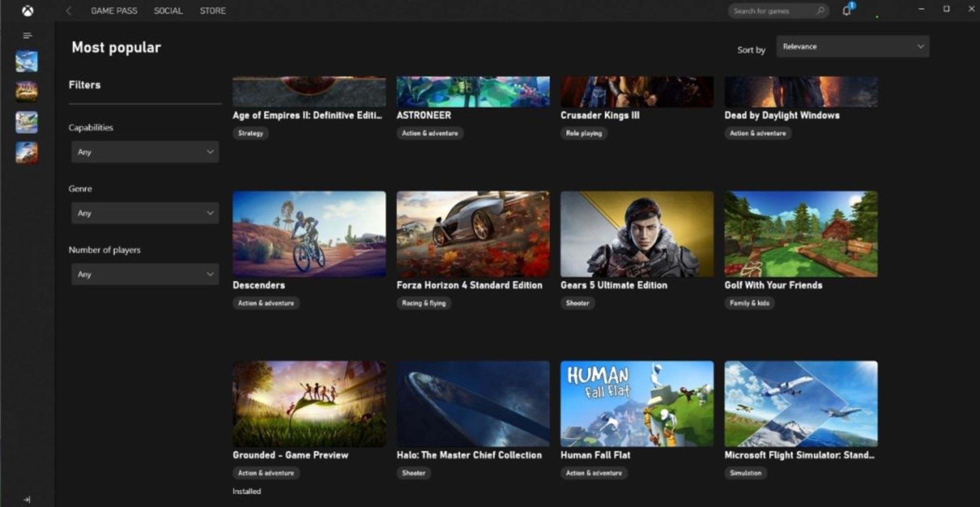
Task: Click Action & adventure tag under Grounded
Action: (x=266, y=473)
